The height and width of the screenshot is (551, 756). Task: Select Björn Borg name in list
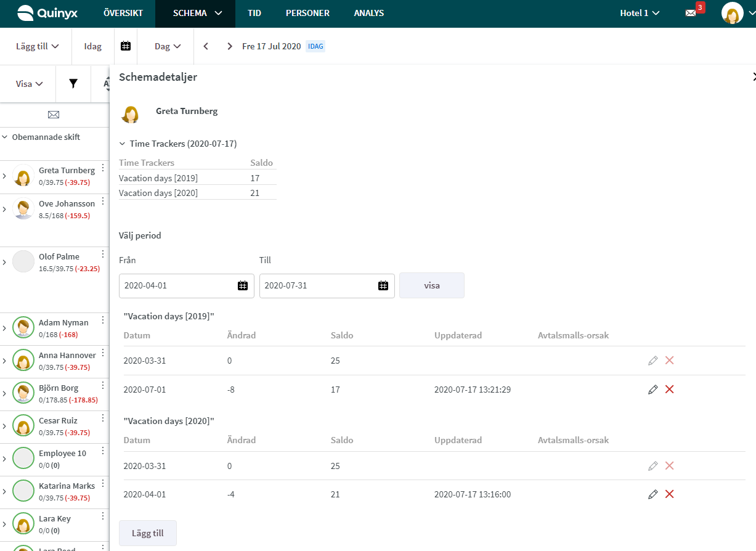[59, 388]
